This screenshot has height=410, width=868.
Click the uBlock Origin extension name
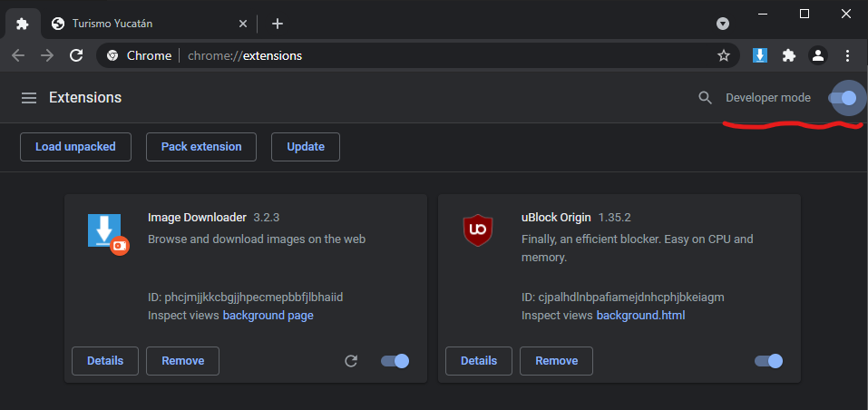[x=556, y=218]
